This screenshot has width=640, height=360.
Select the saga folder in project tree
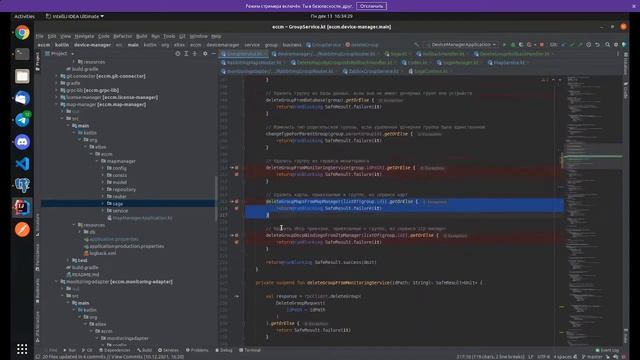click(118, 204)
